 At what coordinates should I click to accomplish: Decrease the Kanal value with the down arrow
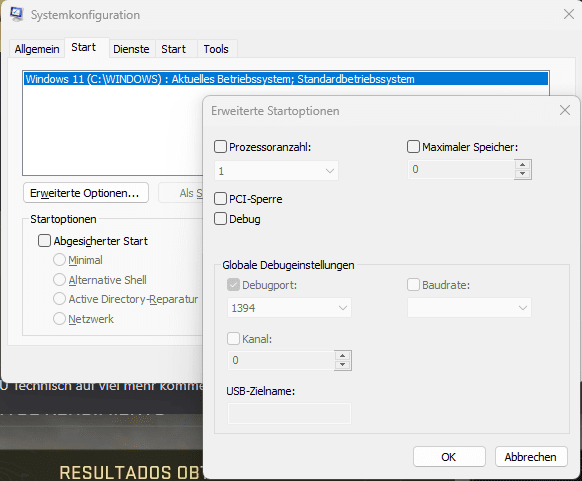tap(343, 365)
